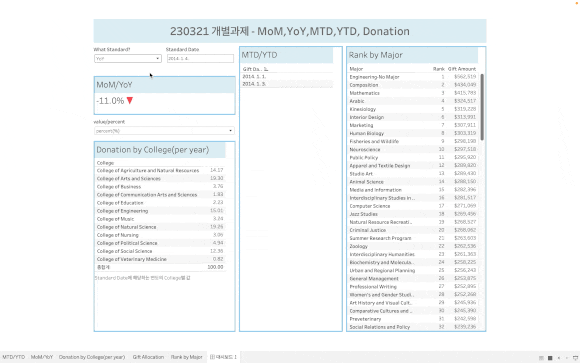Screen dimensions: 580x363
Task: Open the Donation by College(per year) tab
Action: 92,357
